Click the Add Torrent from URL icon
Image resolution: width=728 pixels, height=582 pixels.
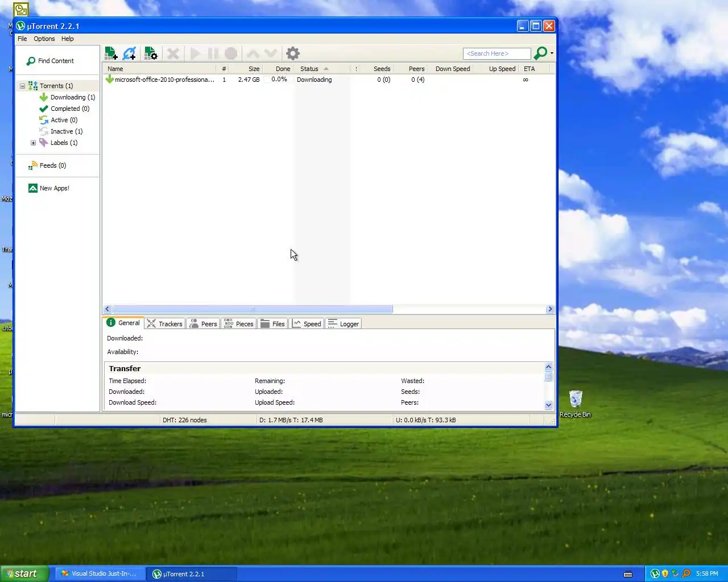coord(129,53)
